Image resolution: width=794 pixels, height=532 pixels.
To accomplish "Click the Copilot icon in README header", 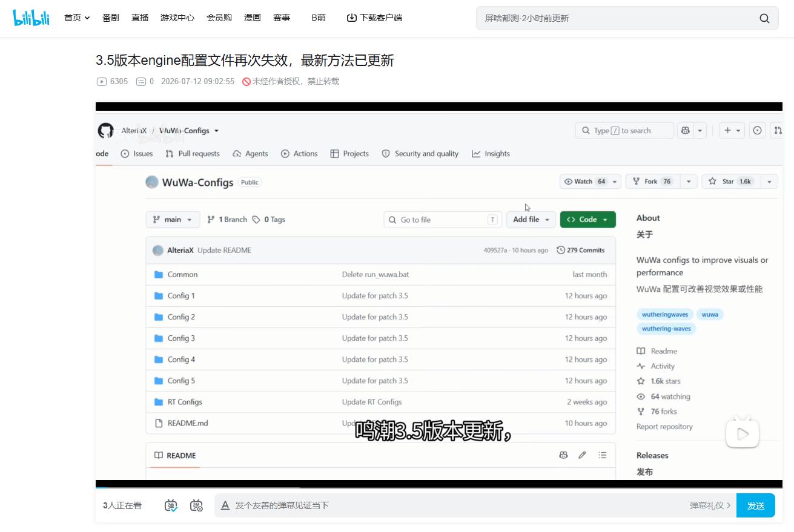I will click(x=563, y=455).
